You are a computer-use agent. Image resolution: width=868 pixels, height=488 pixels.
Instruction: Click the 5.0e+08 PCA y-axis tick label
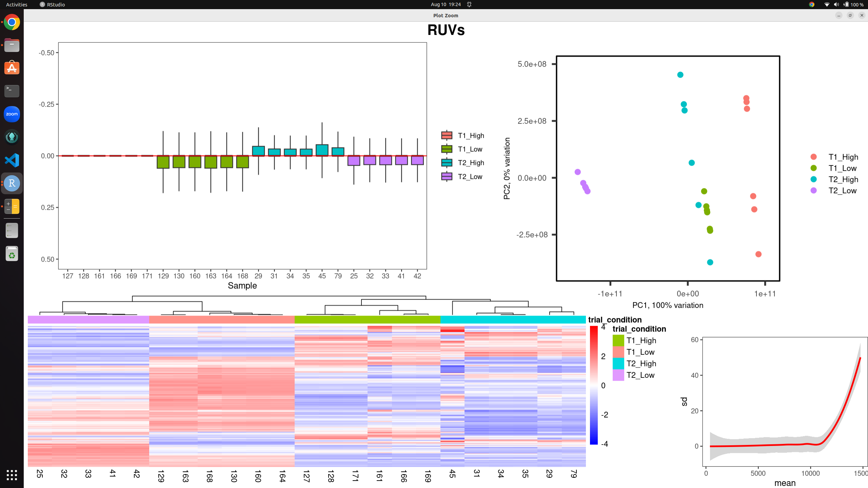[532, 64]
